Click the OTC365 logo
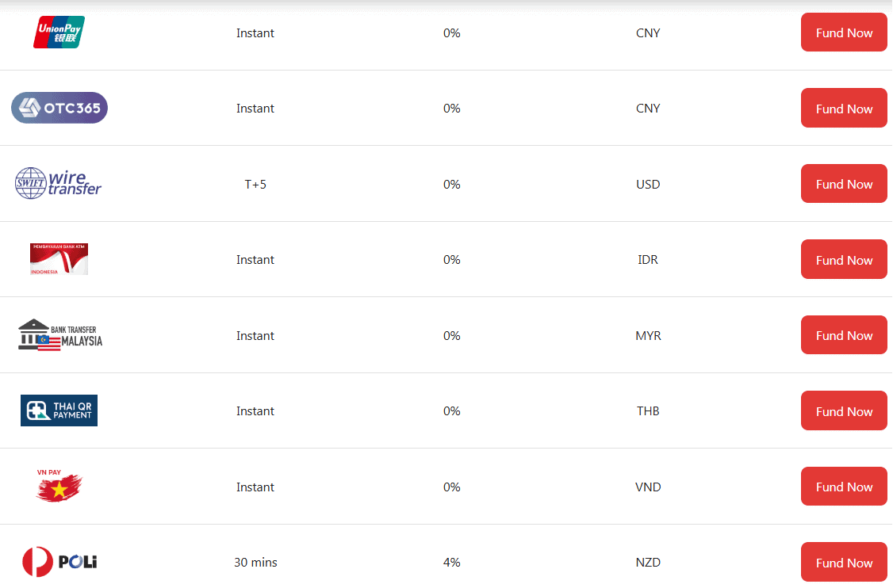The height and width of the screenshot is (588, 893). click(x=59, y=108)
